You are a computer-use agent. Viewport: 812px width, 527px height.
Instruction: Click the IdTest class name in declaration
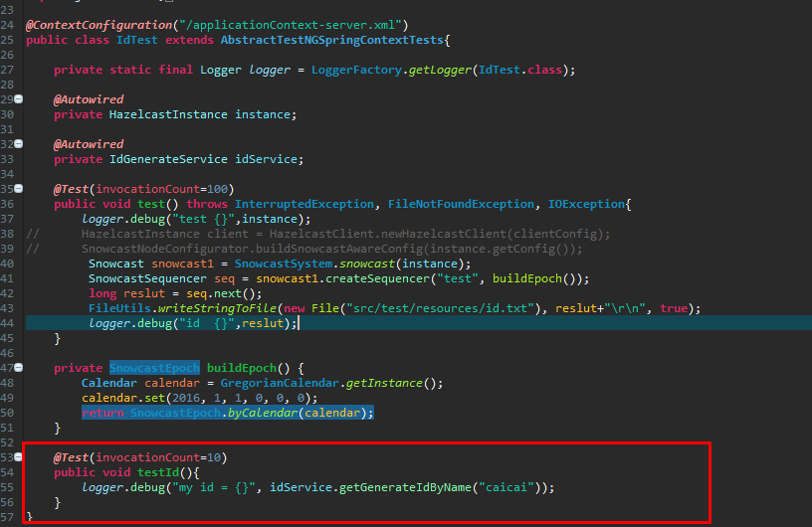pos(136,40)
